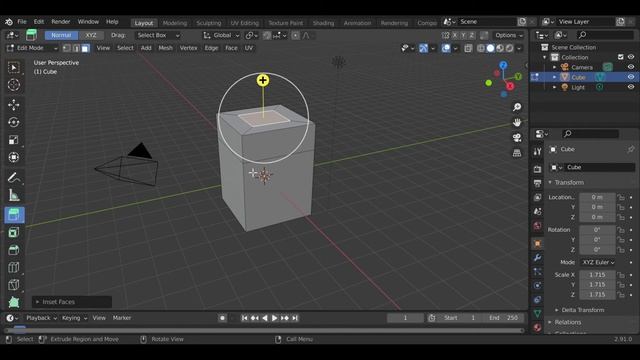Click the Normal orientation button
Viewport: 640px width, 360px height.
pos(61,36)
